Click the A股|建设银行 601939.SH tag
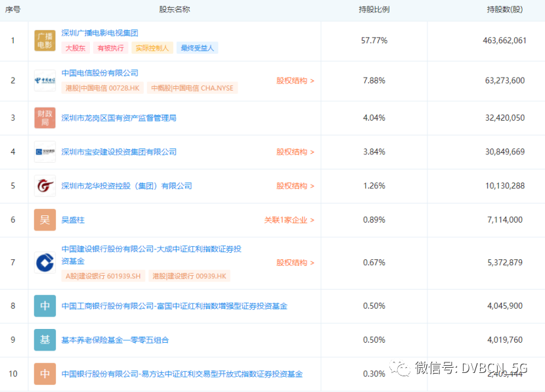 pyautogui.click(x=103, y=276)
